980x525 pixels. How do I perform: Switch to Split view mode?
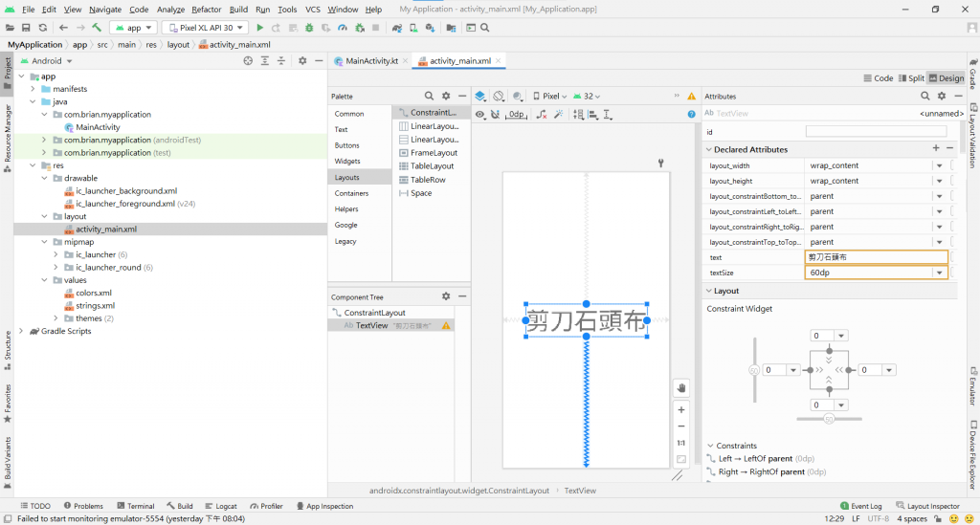click(x=911, y=78)
